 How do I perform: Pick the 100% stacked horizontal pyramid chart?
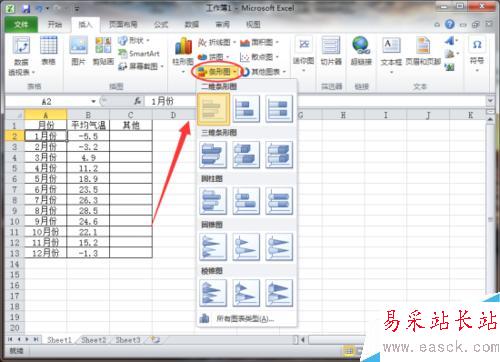(279, 293)
